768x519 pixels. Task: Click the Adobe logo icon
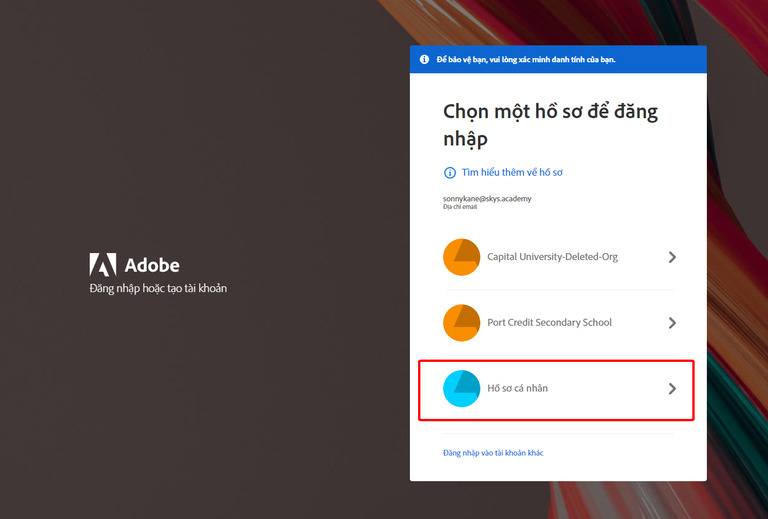pyautogui.click(x=103, y=264)
